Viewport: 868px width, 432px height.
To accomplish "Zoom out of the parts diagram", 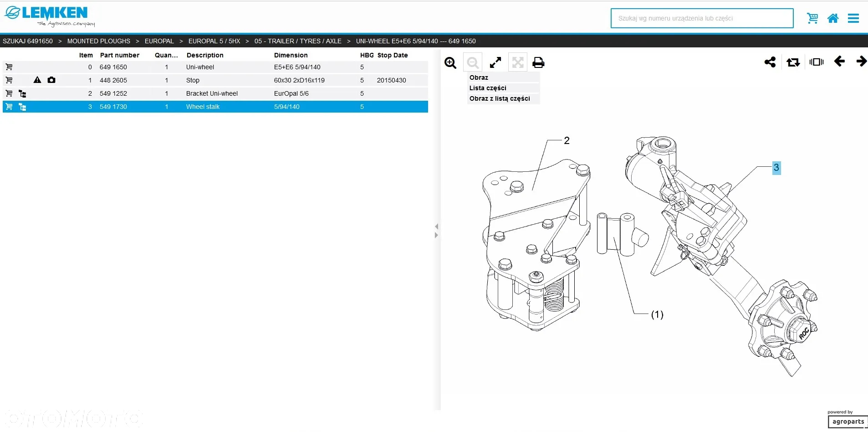I will point(473,62).
